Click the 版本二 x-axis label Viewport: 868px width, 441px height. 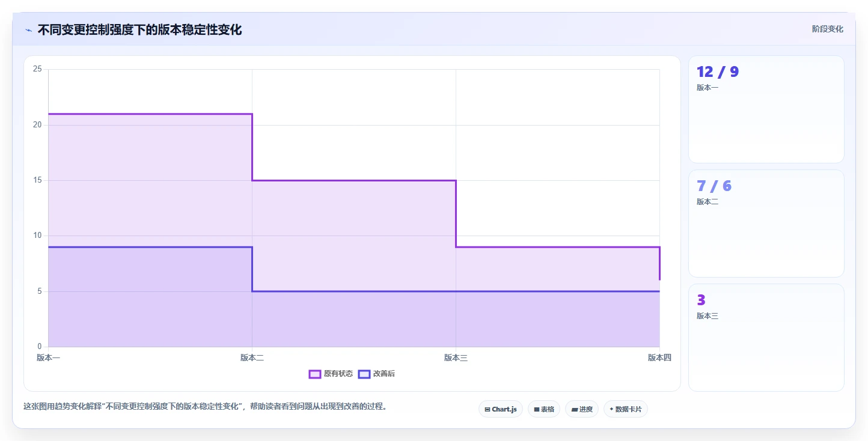(x=252, y=358)
